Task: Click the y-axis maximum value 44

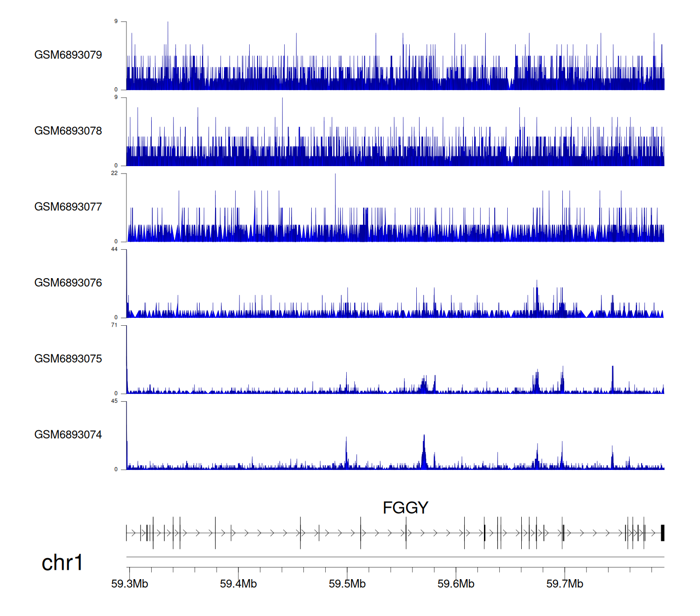Action: pyautogui.click(x=114, y=249)
